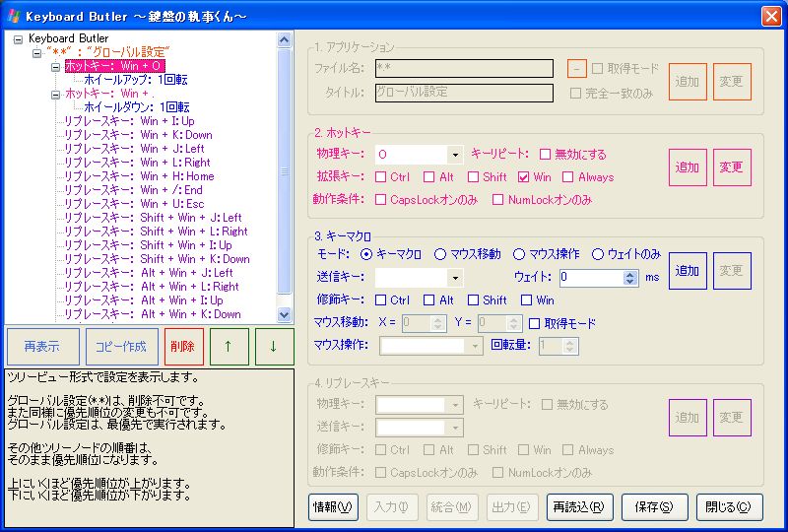Select リプレースキー Shift + Win + J: Left
Screen dimensions: 788x532
click(154, 218)
